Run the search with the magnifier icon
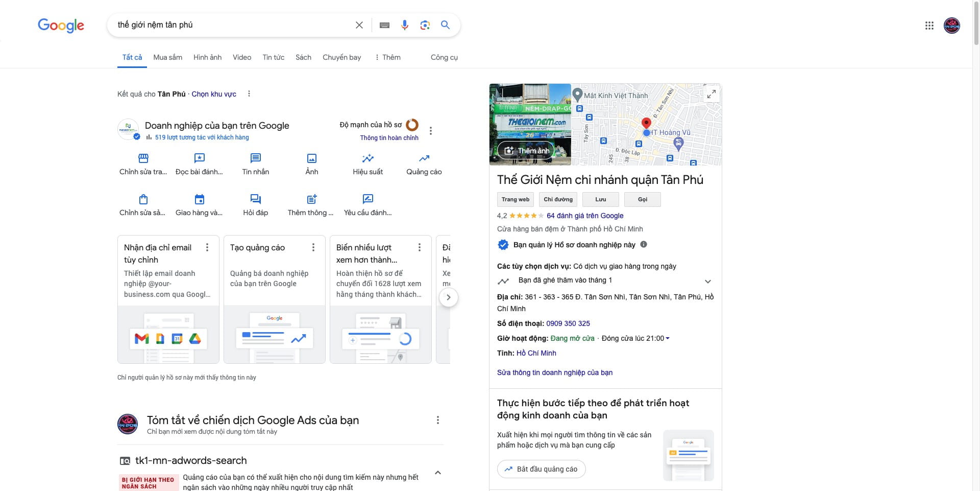The width and height of the screenshot is (980, 491). [x=445, y=25]
